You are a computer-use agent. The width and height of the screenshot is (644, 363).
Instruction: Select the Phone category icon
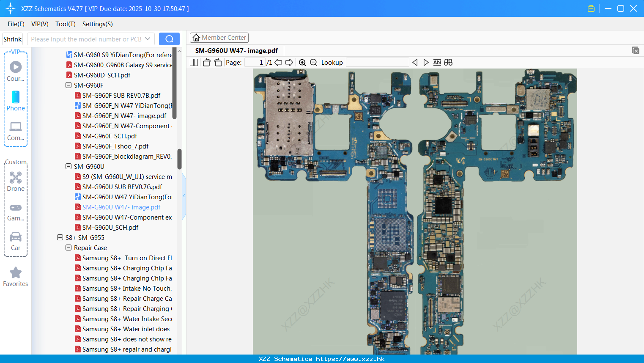point(16,101)
